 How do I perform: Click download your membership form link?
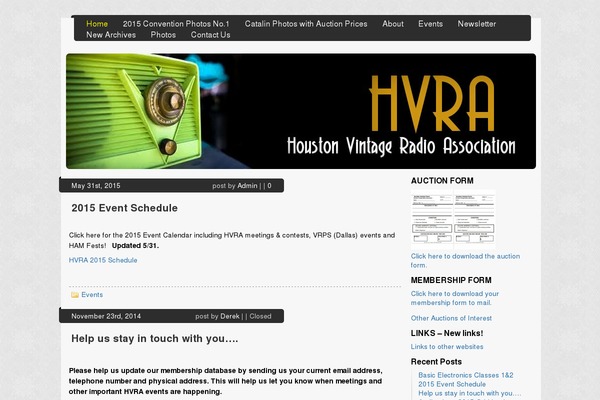click(x=455, y=298)
